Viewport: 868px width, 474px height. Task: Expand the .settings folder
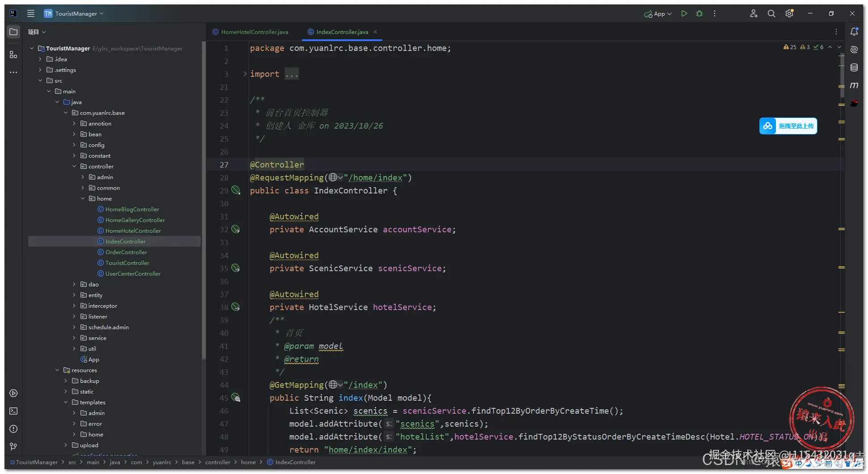tap(40, 70)
